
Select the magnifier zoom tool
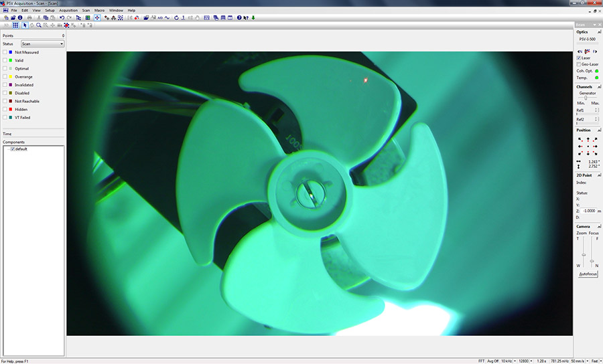39,25
